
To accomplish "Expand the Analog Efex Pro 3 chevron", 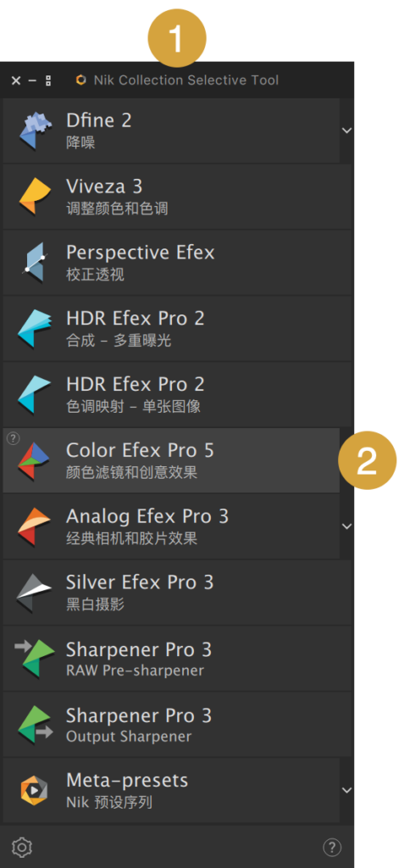I will coord(347,526).
